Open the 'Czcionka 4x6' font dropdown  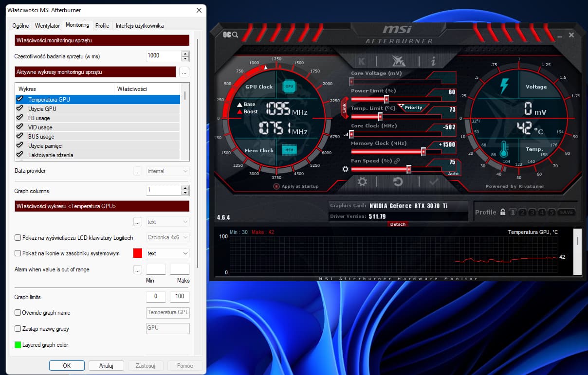pos(168,237)
